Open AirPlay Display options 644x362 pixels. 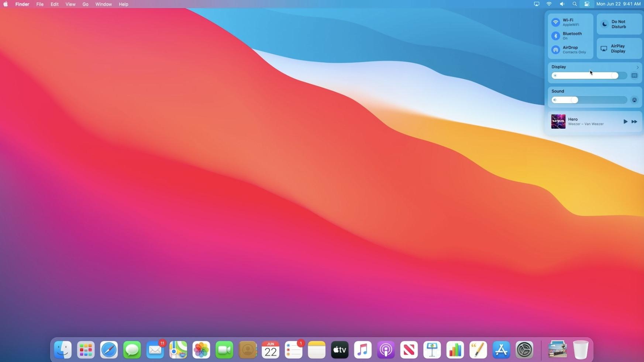[618, 48]
